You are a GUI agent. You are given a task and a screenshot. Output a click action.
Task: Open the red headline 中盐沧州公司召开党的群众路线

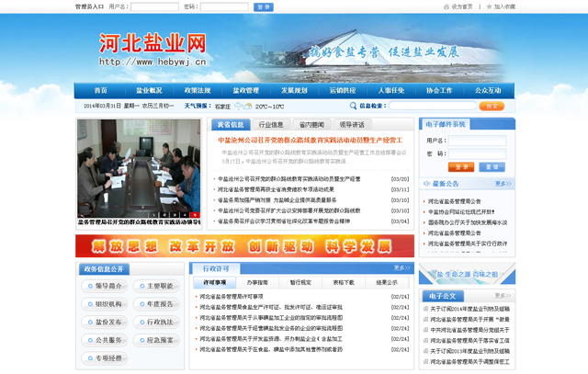[311, 141]
